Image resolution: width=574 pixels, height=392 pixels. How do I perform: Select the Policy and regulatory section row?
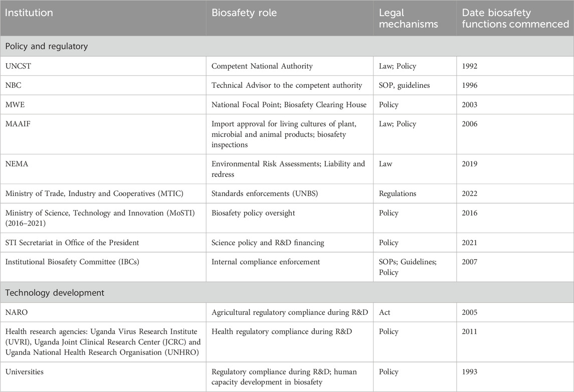point(47,46)
